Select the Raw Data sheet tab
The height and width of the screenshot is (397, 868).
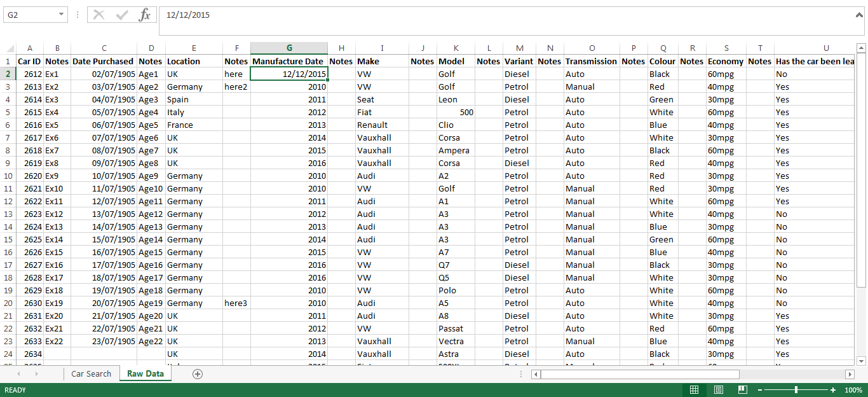pyautogui.click(x=146, y=373)
